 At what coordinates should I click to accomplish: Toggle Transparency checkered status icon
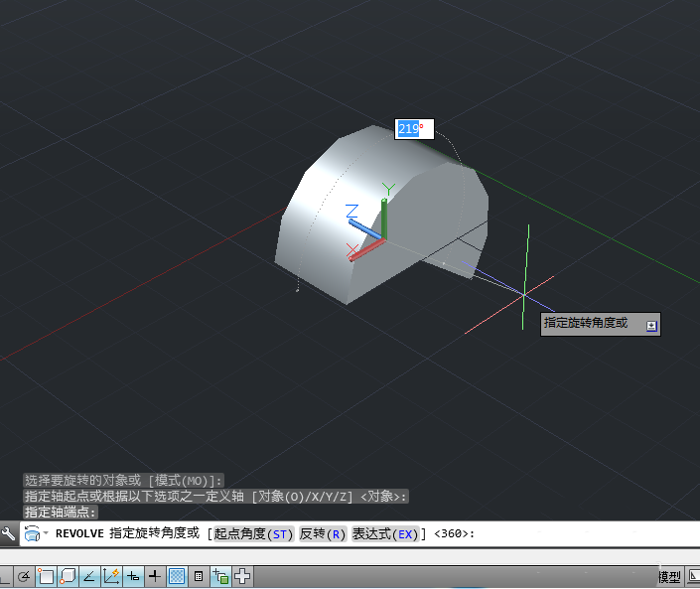click(177, 576)
